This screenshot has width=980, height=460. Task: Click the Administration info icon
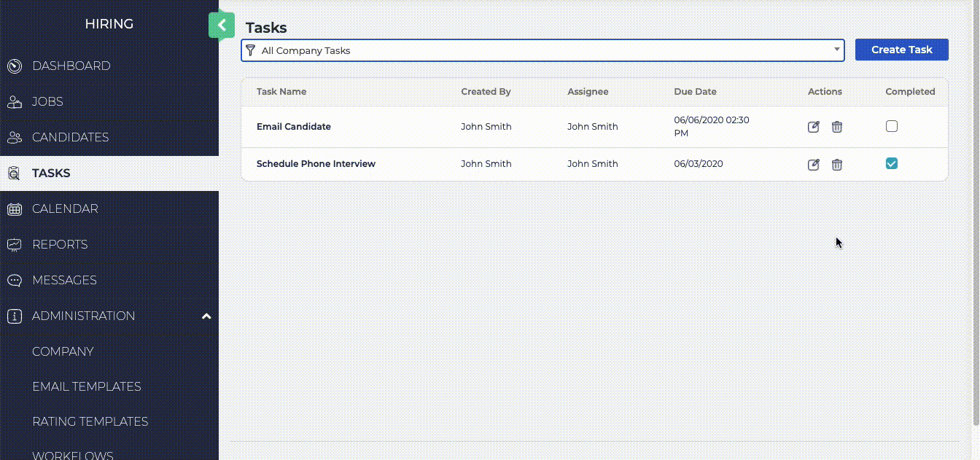(14, 316)
